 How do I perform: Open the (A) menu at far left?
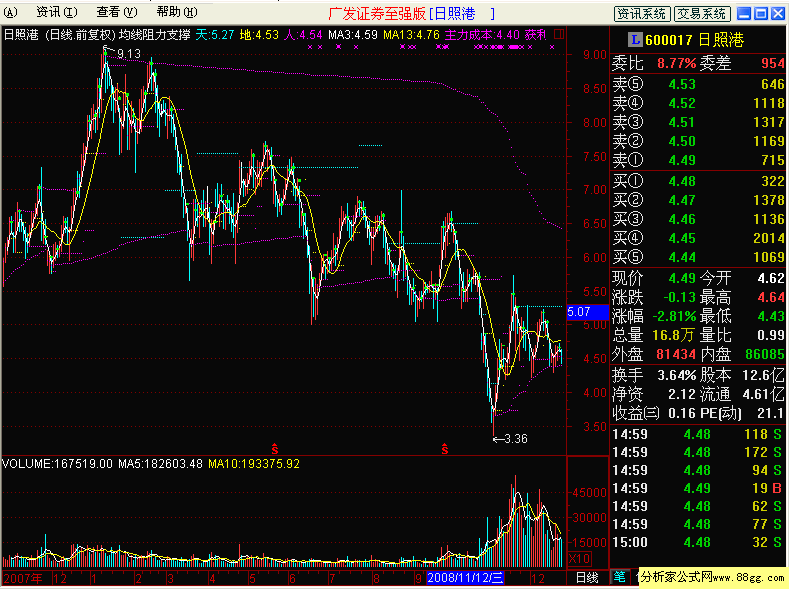click(10, 12)
